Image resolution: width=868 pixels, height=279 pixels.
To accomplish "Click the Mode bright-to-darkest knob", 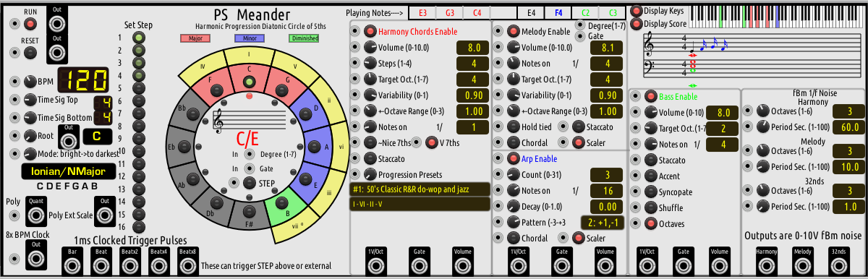I will [30, 153].
